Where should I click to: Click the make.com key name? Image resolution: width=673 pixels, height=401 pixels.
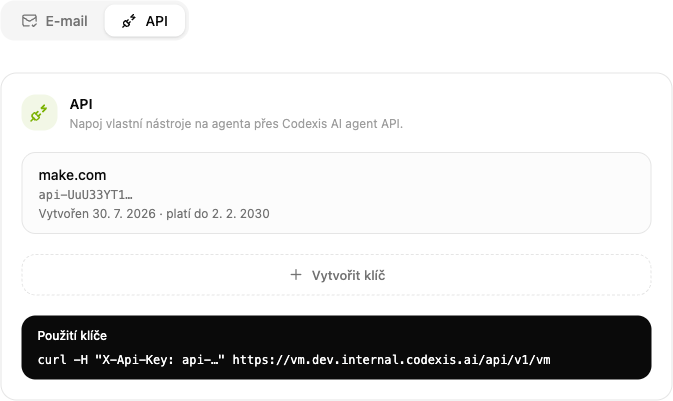72,175
